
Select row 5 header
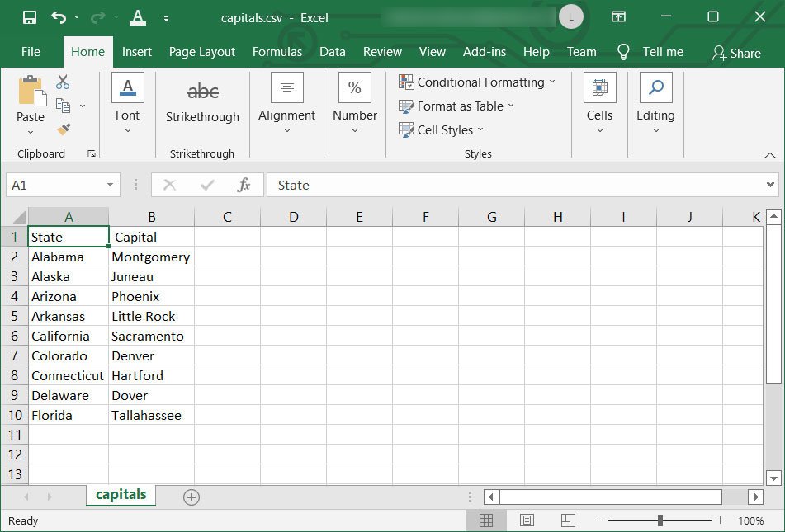14,316
